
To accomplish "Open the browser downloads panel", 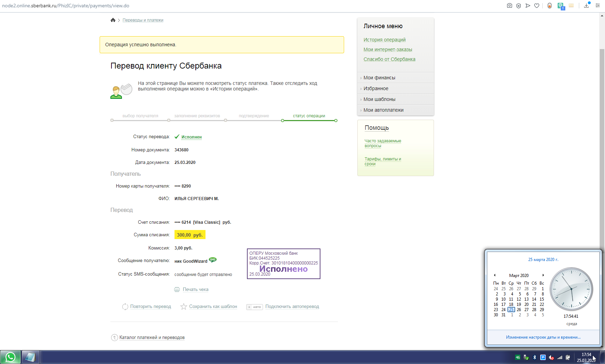I will coord(587,5).
